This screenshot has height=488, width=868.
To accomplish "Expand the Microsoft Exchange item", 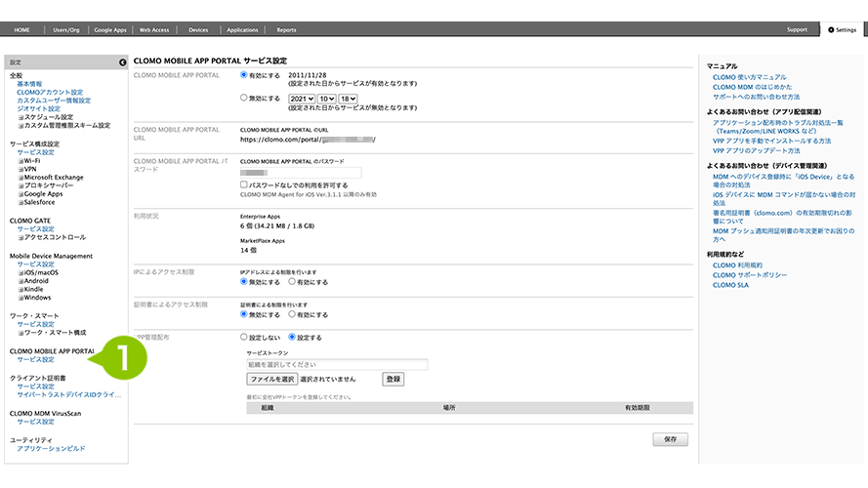I will click(21, 178).
